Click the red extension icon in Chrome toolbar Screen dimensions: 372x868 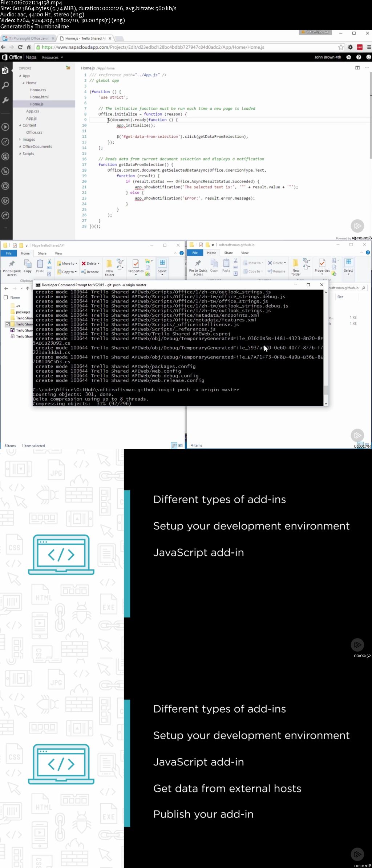(x=360, y=47)
